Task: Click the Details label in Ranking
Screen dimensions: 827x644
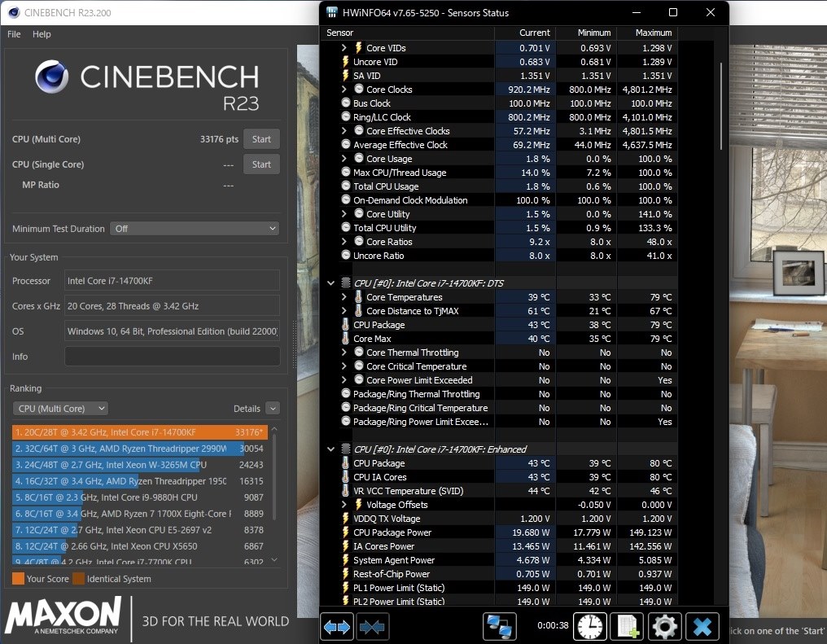Action: (x=247, y=409)
